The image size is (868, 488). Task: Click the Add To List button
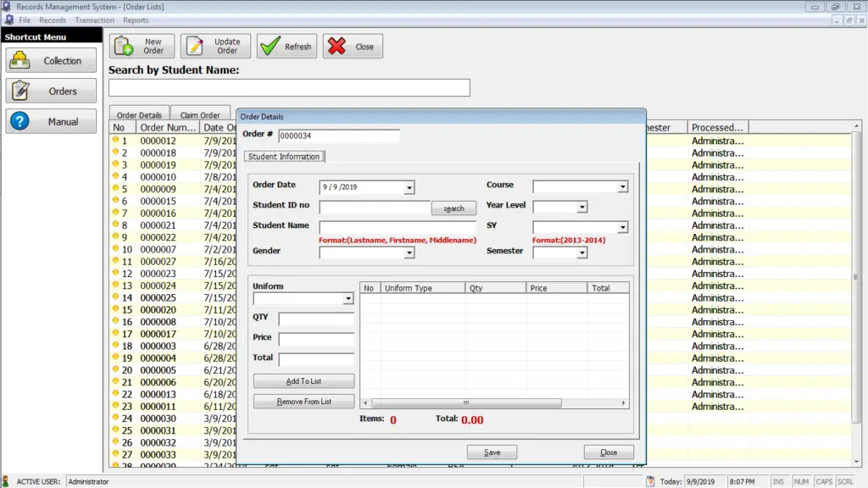click(303, 380)
